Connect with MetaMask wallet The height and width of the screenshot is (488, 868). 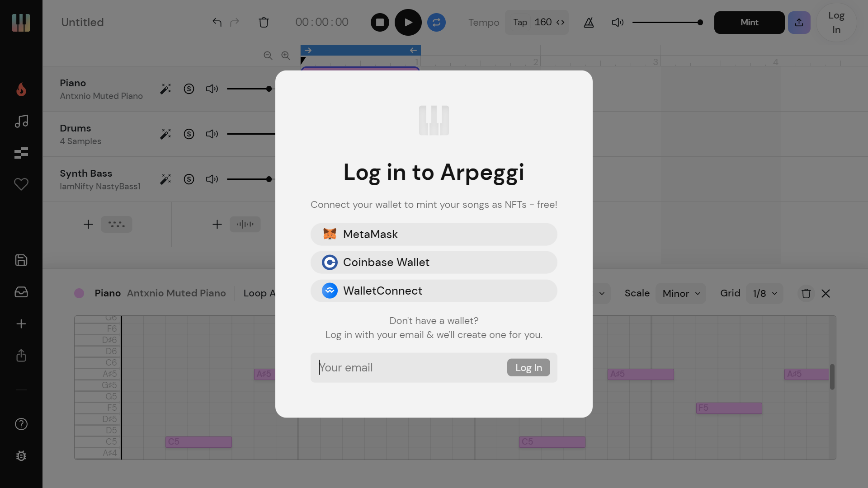[x=434, y=234]
